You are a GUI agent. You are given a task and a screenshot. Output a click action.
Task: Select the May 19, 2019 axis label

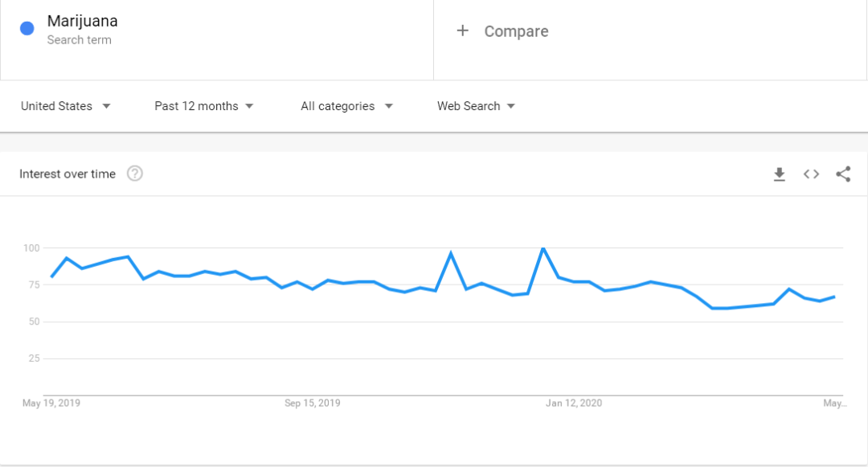tap(51, 403)
